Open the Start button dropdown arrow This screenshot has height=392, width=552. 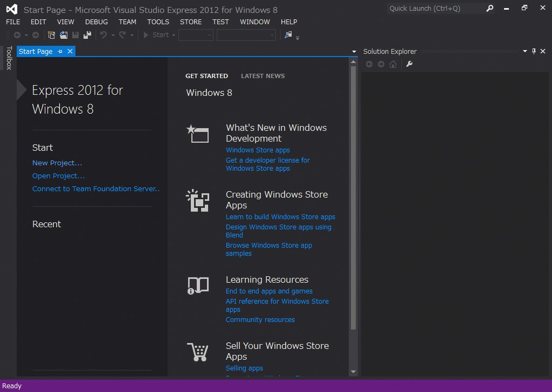coord(173,35)
